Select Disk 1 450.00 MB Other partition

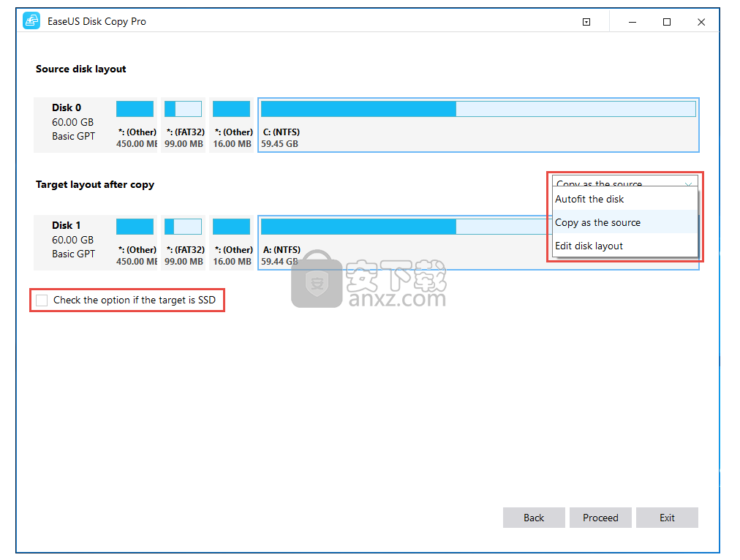135,243
